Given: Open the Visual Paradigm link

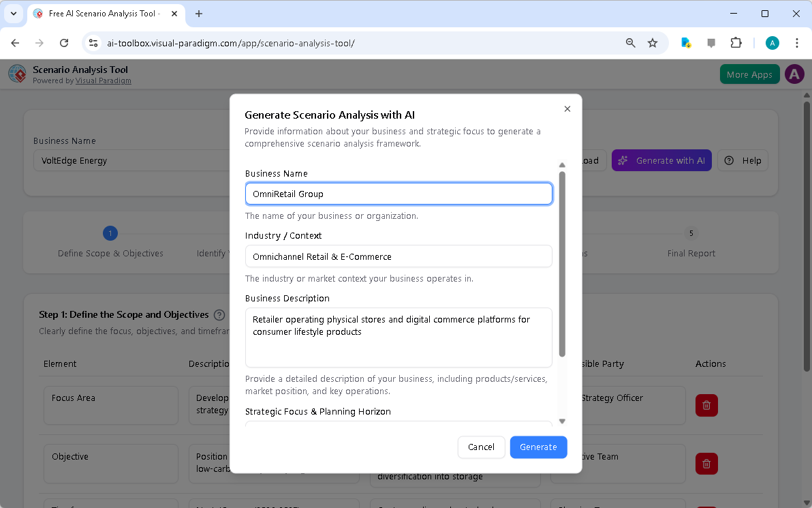Looking at the screenshot, I should tap(103, 80).
